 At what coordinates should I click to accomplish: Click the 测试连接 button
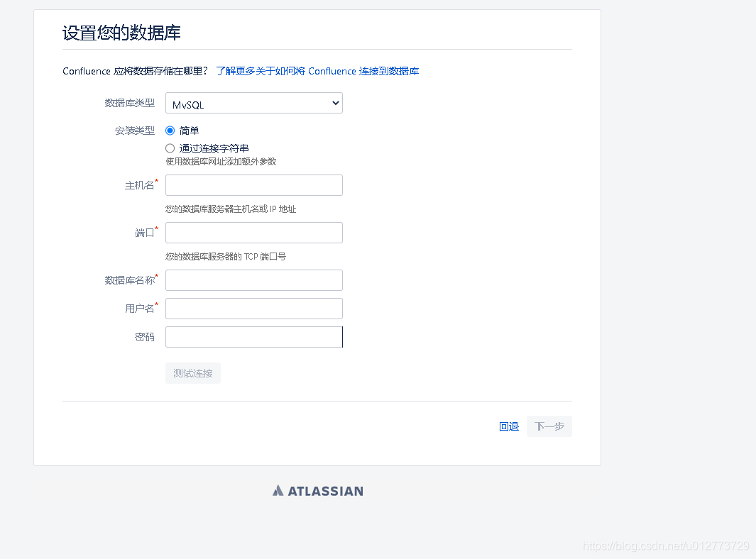pos(193,373)
